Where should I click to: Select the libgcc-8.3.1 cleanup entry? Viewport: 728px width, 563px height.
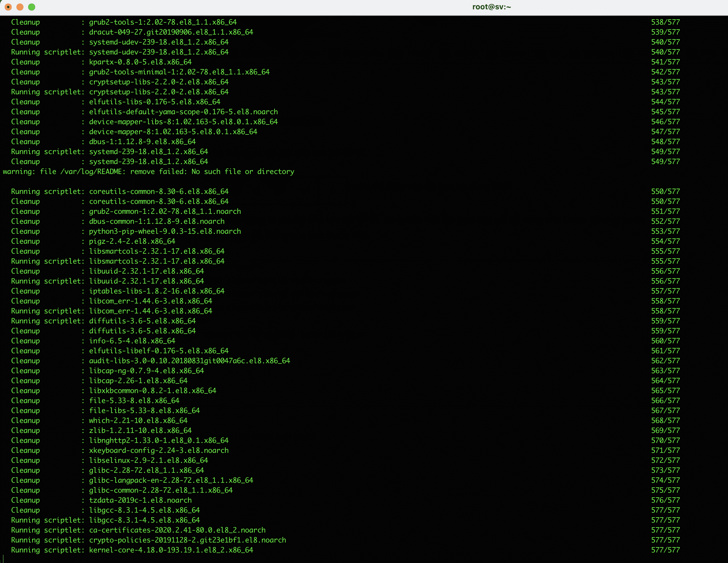(105, 510)
